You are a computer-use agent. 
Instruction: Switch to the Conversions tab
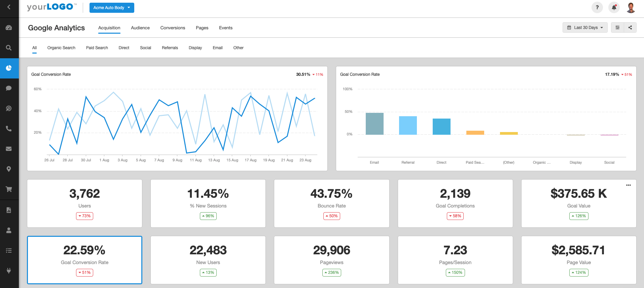[x=173, y=28]
